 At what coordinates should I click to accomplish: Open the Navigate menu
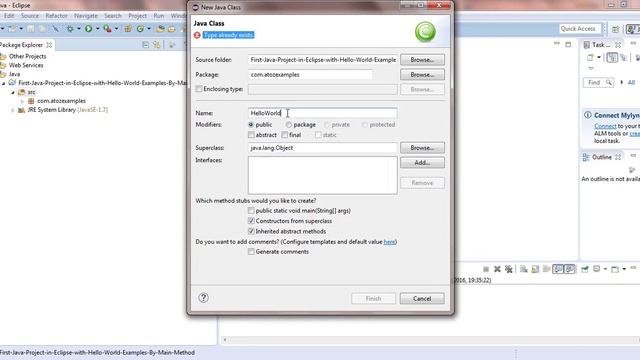86,16
